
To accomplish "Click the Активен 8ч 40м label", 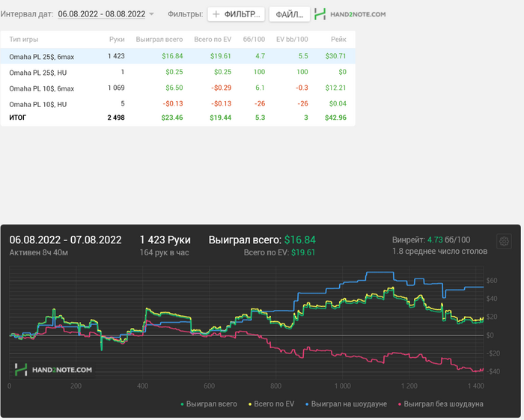I will point(39,252).
